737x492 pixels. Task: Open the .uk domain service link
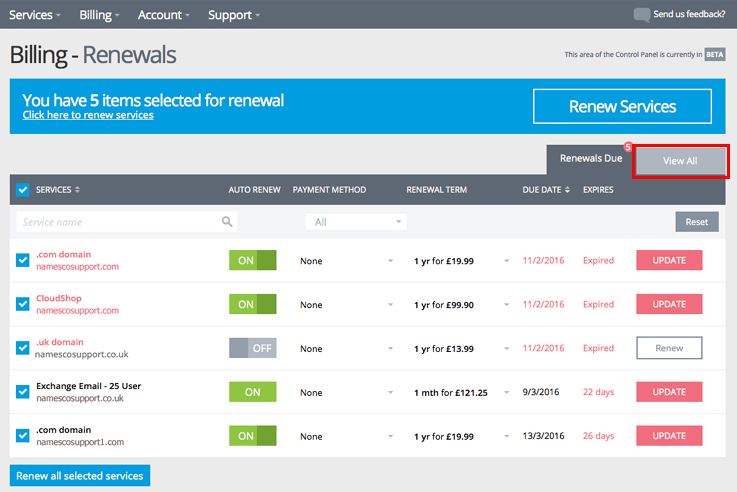click(60, 342)
